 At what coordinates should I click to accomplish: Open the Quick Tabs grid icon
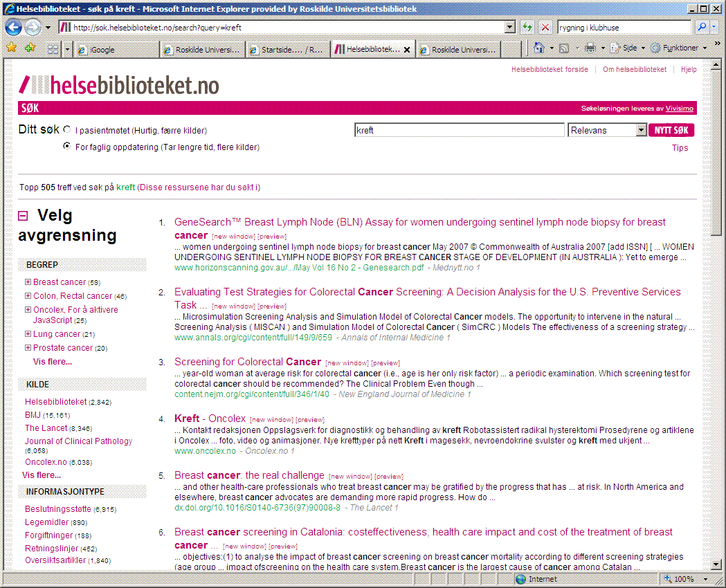pos(53,49)
